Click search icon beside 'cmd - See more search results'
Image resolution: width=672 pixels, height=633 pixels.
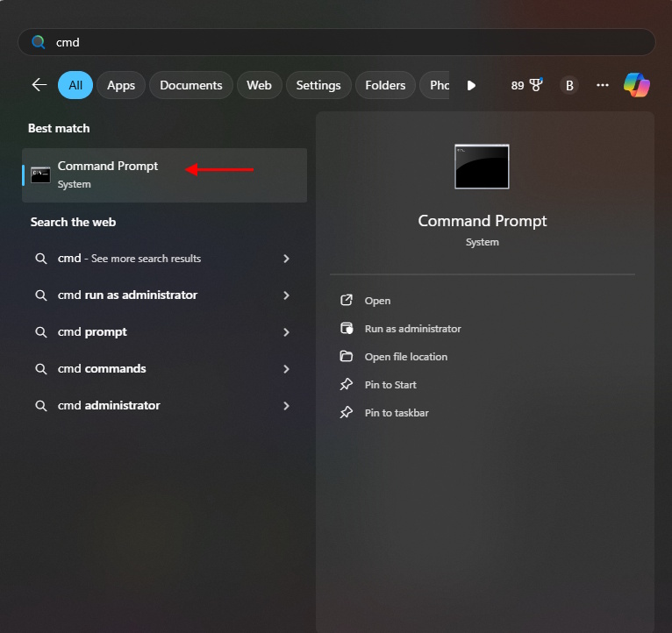coord(41,259)
